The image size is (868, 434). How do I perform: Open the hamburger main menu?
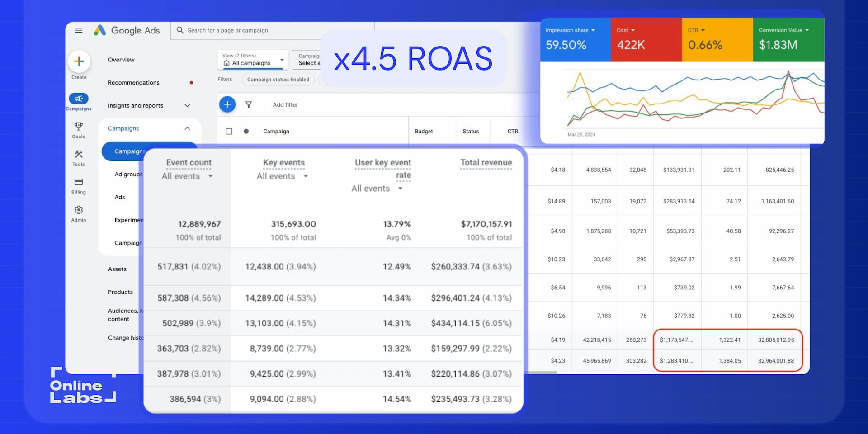(79, 30)
